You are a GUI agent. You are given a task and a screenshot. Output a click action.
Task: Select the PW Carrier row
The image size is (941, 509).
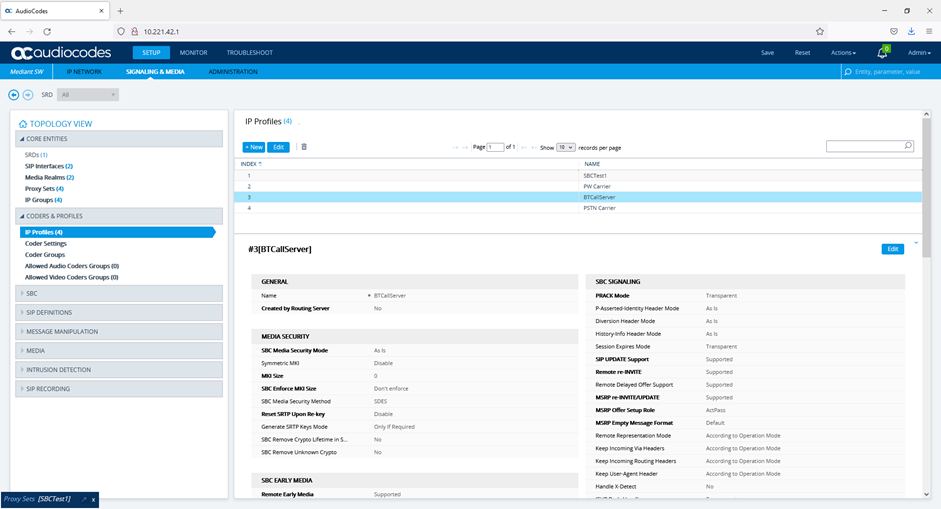578,187
